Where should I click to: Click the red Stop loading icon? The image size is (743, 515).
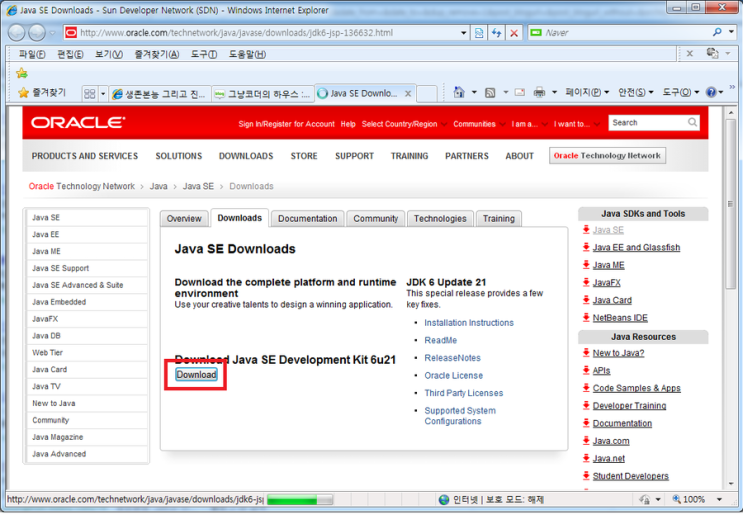coord(514,33)
